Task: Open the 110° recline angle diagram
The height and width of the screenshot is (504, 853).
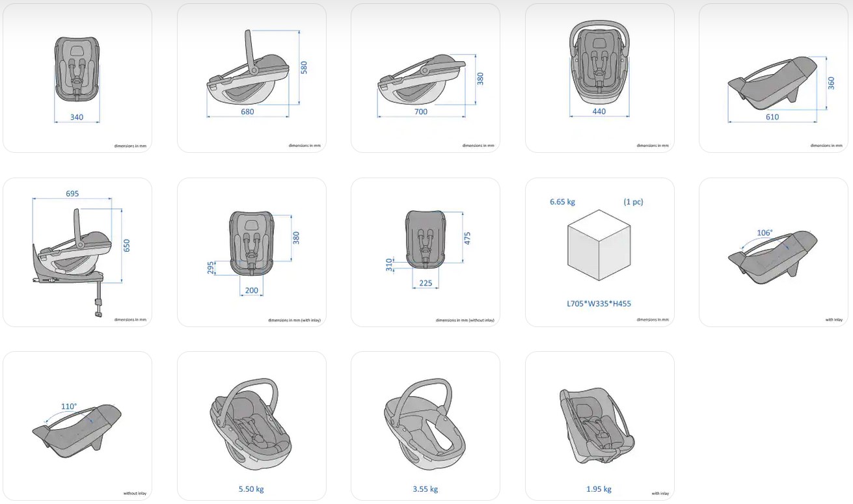Action: click(77, 426)
